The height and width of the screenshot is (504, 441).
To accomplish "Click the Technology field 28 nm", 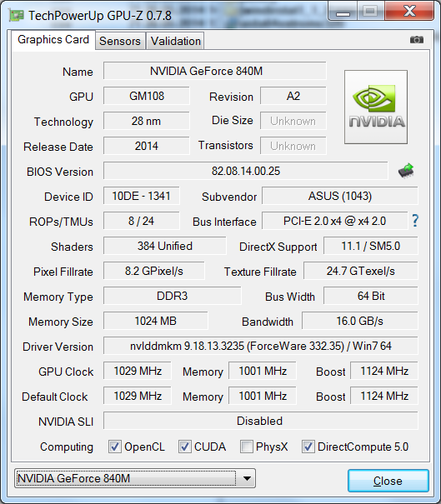I will (x=147, y=121).
